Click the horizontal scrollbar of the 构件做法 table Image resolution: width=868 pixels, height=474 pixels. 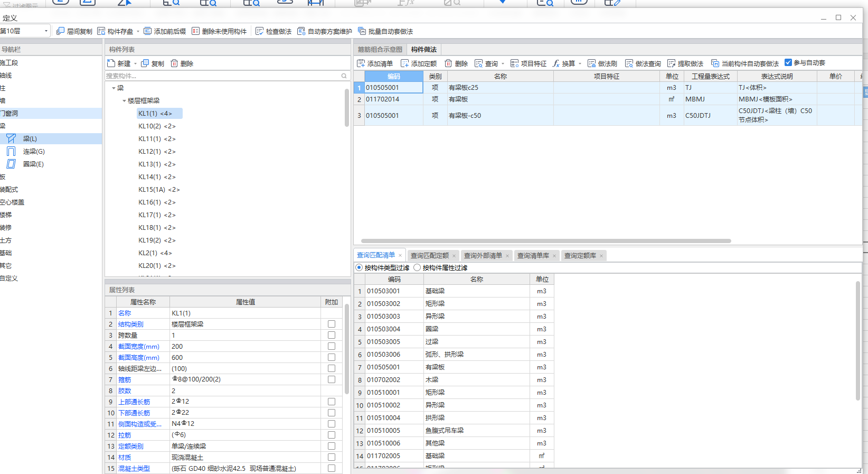coord(545,241)
